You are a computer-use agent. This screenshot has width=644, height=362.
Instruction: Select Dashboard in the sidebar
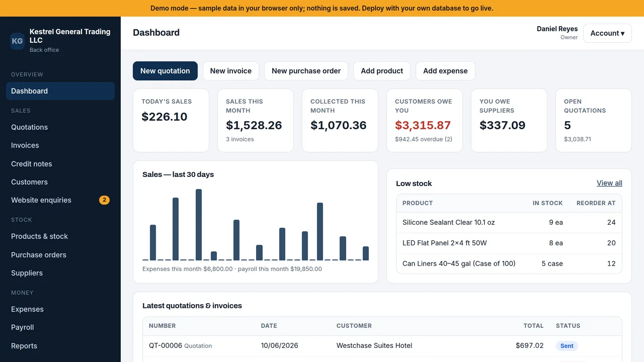pos(60,91)
